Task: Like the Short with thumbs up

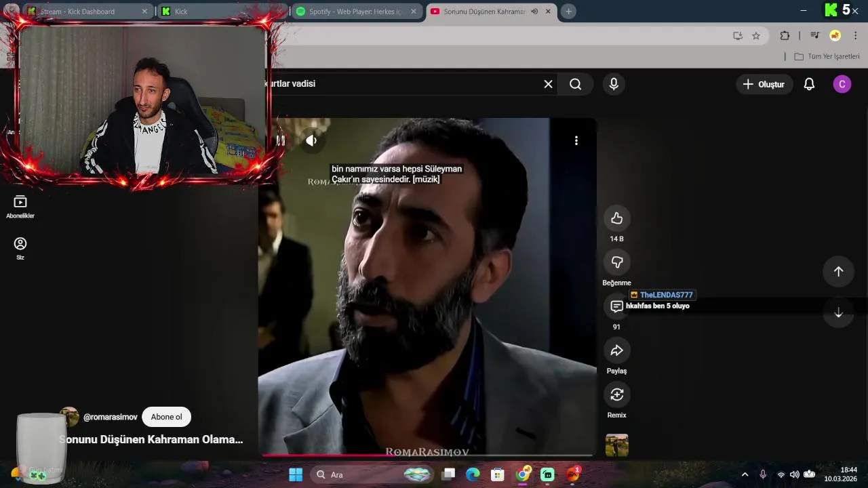Action: click(616, 218)
